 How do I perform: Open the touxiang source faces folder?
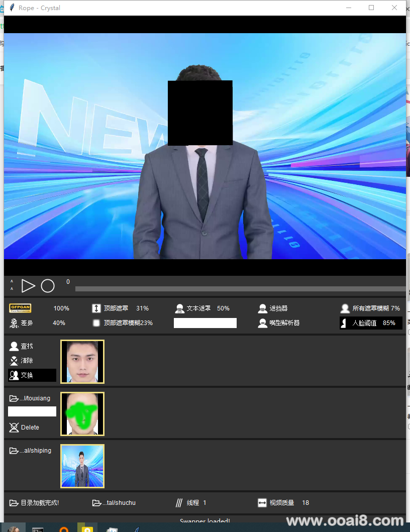click(x=30, y=398)
